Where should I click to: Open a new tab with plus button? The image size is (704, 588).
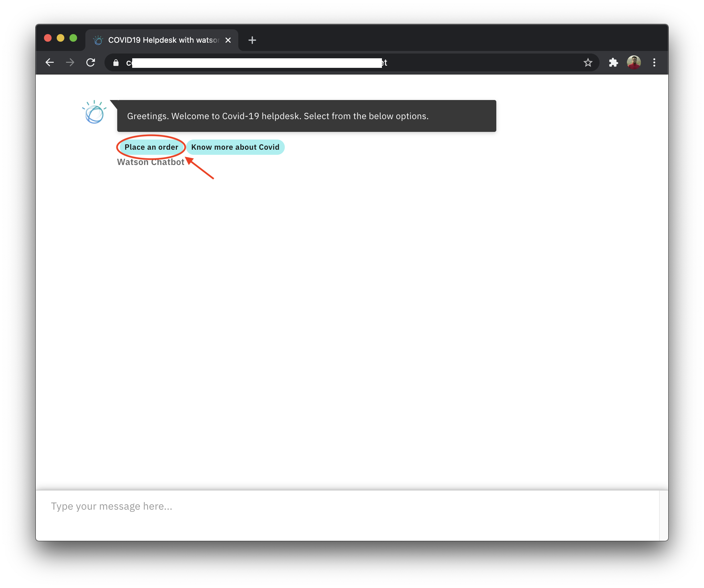click(x=252, y=40)
